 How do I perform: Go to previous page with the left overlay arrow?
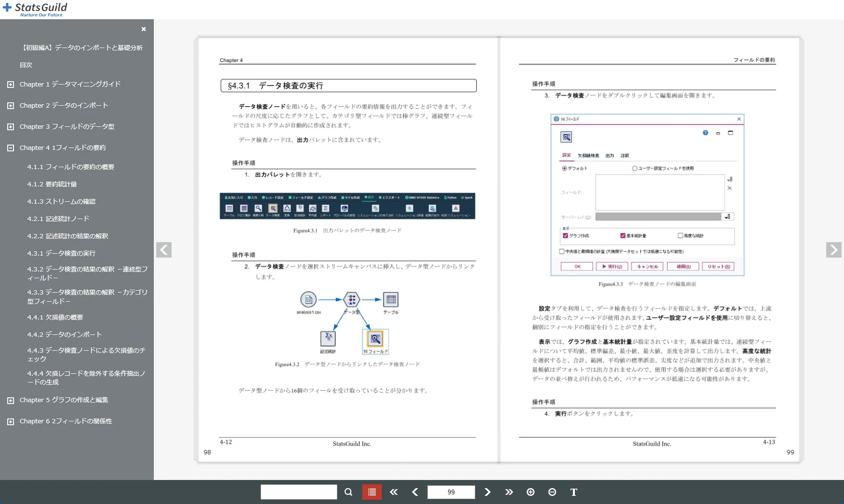(164, 250)
